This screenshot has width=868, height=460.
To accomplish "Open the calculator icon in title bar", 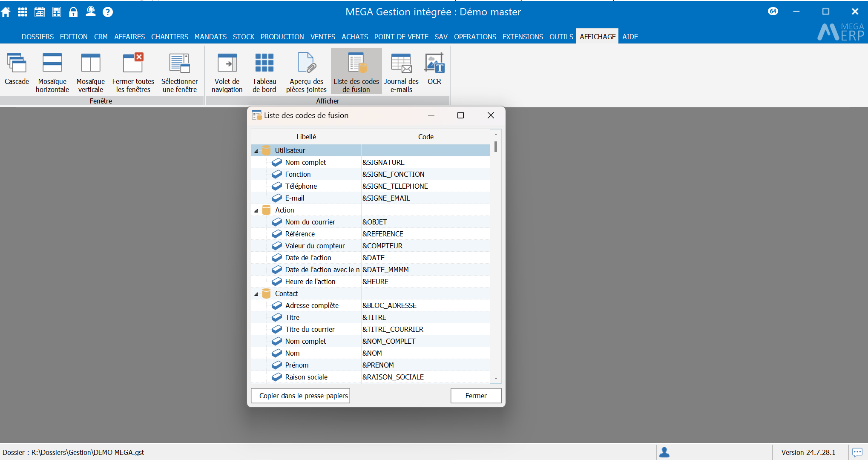I will (57, 12).
